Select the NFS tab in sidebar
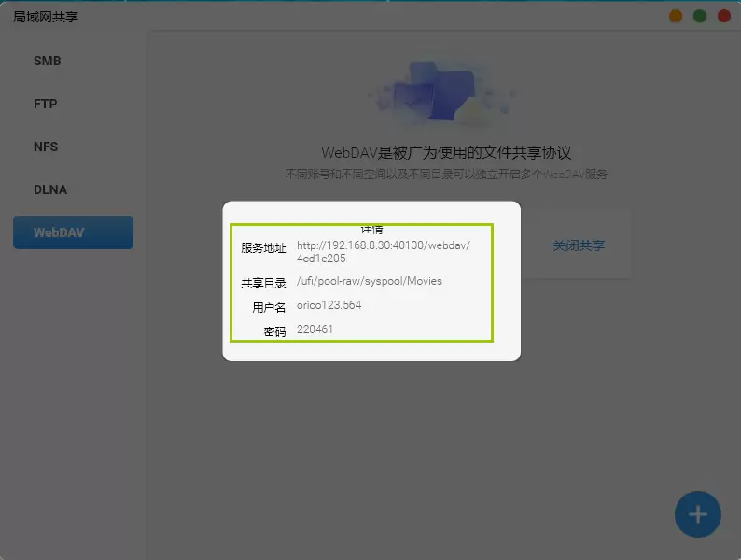The image size is (741, 560). [46, 147]
